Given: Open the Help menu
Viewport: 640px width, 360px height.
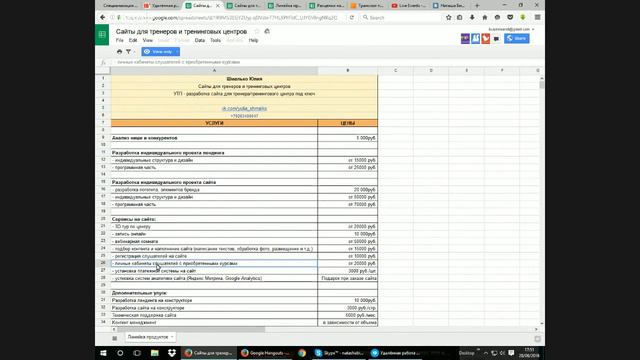Looking at the screenshot, I should pyautogui.click(x=253, y=40).
